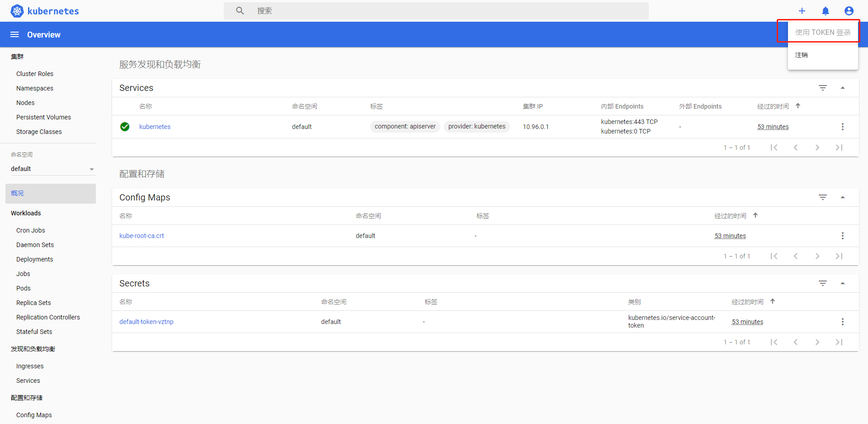Open Replica Sets in sidebar
Screen dimensions: 868x424
coord(33,303)
